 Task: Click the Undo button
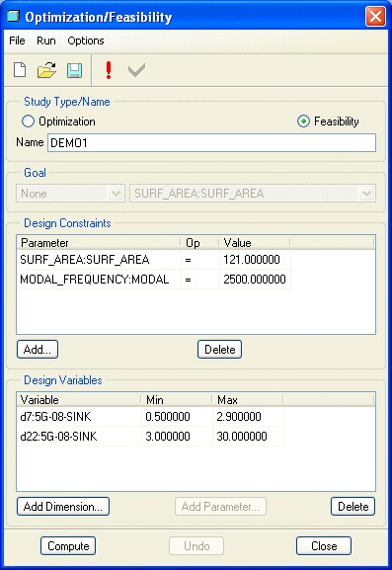[196, 546]
